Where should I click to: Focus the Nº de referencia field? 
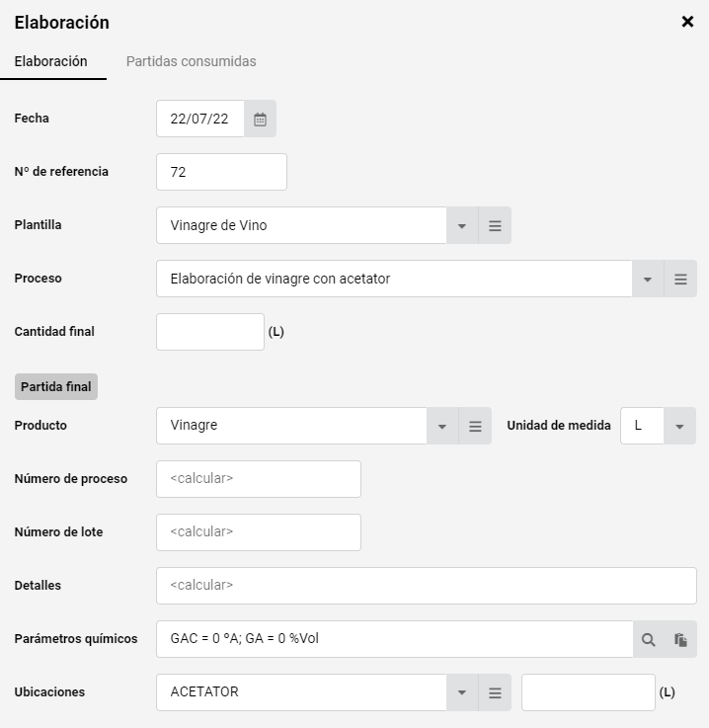(x=221, y=172)
